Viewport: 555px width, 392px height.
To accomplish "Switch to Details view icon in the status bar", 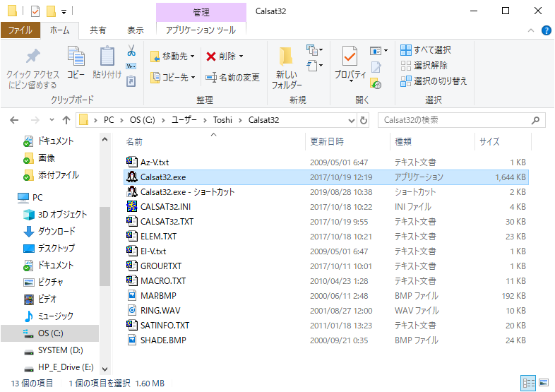I will (528, 383).
